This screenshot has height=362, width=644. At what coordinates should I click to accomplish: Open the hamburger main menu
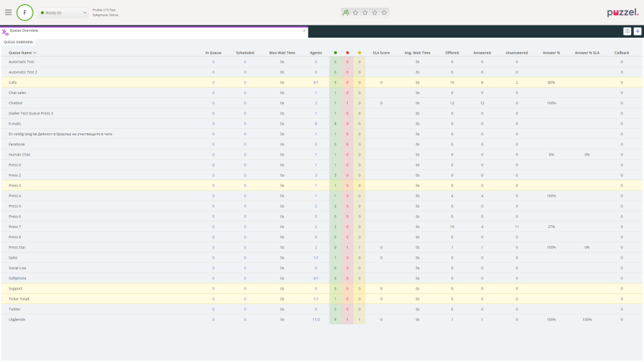click(x=8, y=12)
